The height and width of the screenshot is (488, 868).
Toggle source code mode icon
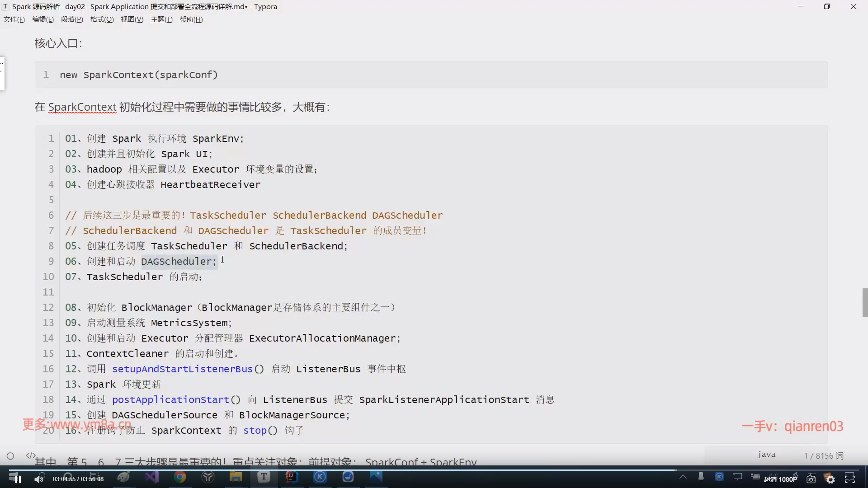coord(30,455)
